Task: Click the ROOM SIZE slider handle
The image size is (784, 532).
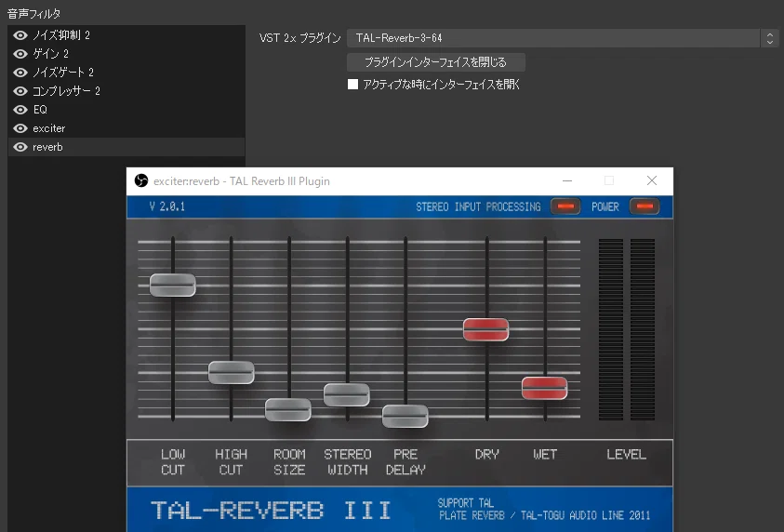Action: point(288,409)
